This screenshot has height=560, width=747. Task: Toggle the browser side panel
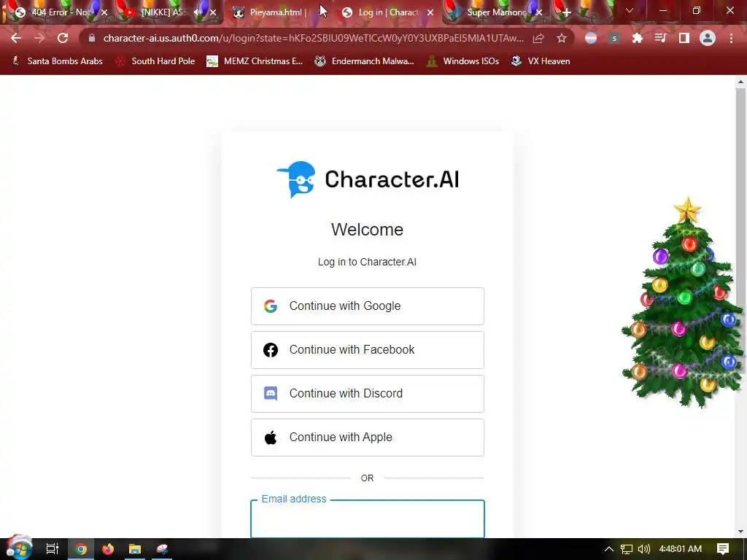tap(684, 38)
